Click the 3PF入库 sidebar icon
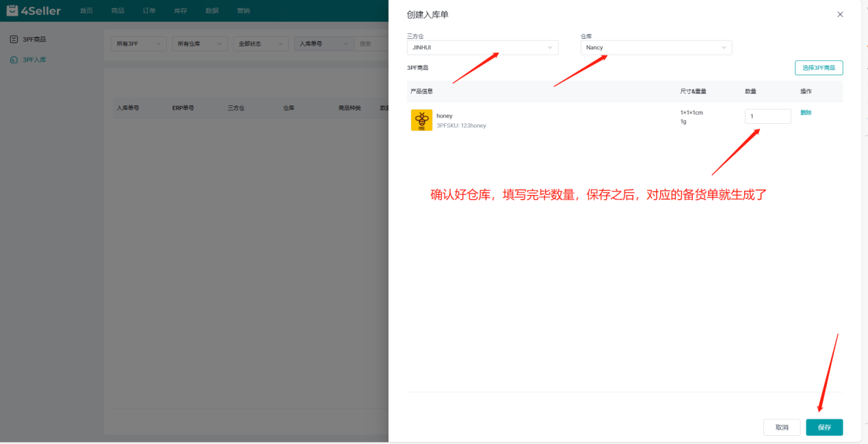The height and width of the screenshot is (444, 868). [14, 60]
